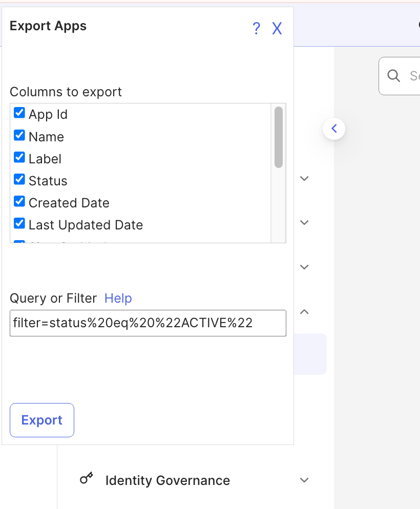
Task: Uncheck the App Id column checkbox
Action: (x=19, y=113)
